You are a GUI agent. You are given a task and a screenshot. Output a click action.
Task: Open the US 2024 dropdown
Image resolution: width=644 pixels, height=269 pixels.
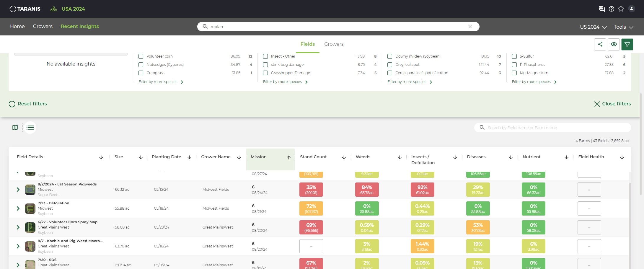593,27
